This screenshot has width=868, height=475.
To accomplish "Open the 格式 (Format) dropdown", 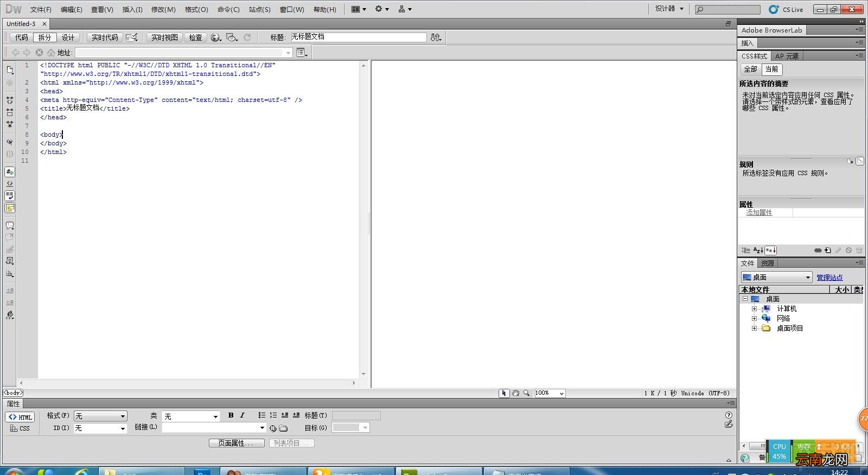I will (x=101, y=416).
